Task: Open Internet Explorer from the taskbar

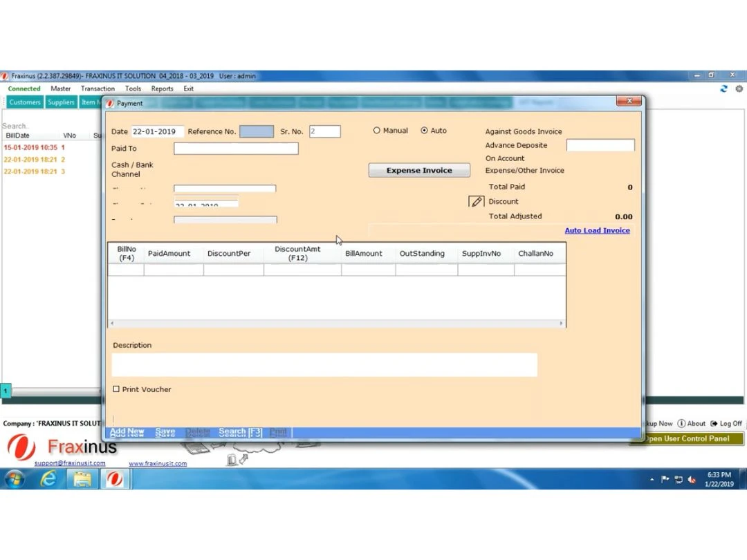Action: (x=48, y=478)
